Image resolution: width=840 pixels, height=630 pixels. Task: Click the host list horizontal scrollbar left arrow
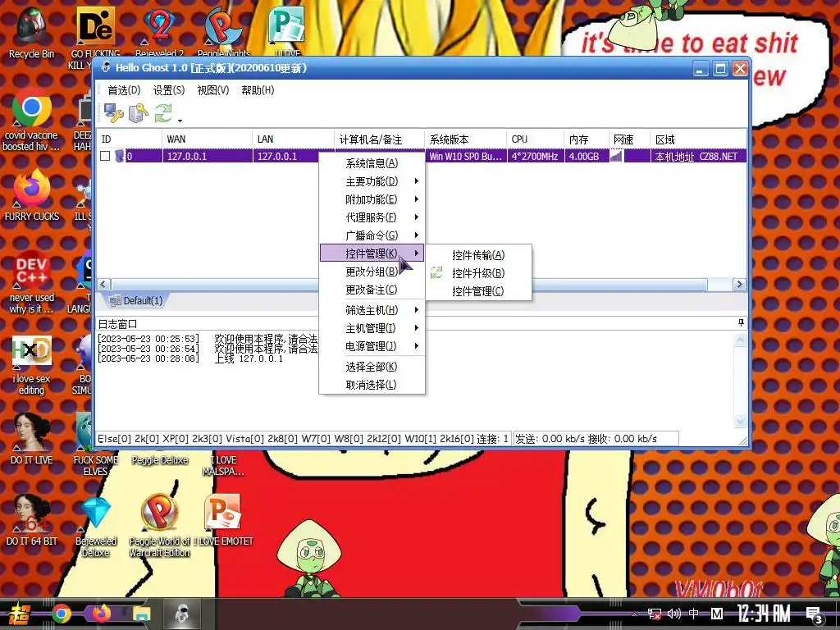pyautogui.click(x=104, y=285)
